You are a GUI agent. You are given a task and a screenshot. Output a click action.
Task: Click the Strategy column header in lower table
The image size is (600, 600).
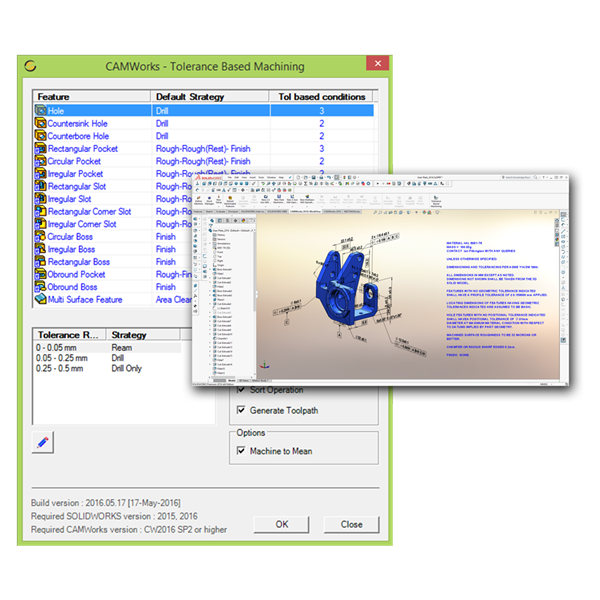pyautogui.click(x=143, y=335)
